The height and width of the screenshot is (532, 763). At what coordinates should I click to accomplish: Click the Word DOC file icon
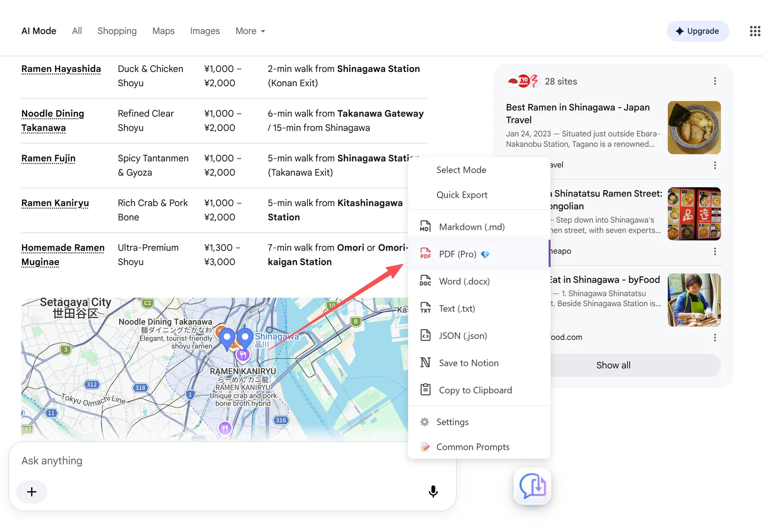(425, 281)
